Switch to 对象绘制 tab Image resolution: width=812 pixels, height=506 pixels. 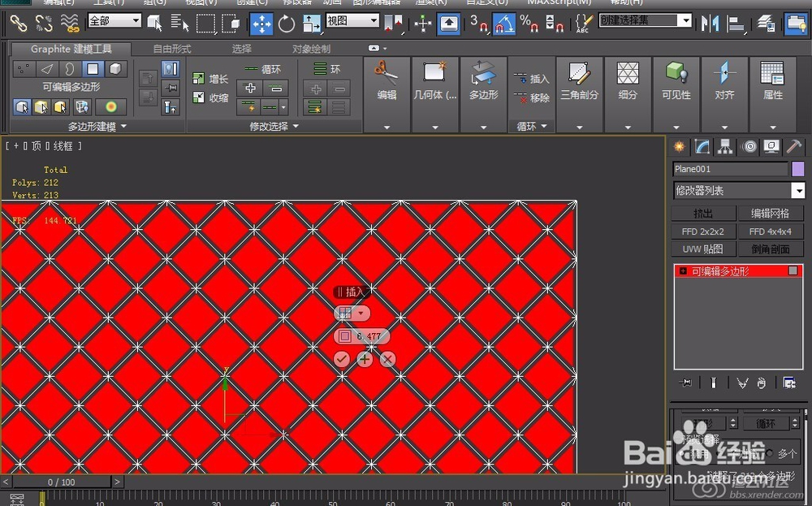pyautogui.click(x=311, y=50)
